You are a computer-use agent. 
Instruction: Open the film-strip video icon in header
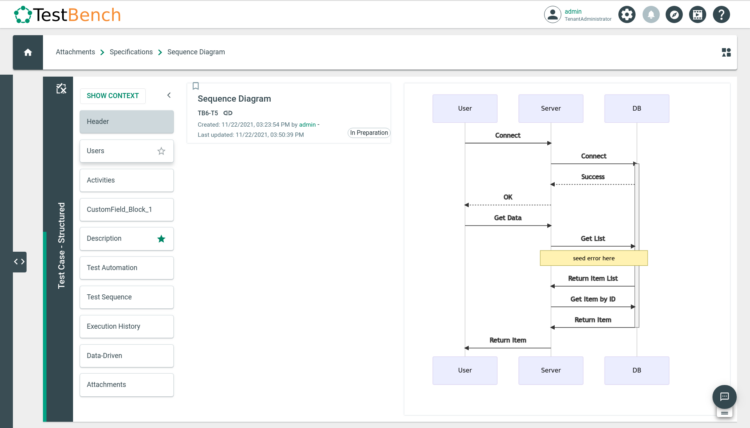(x=697, y=14)
